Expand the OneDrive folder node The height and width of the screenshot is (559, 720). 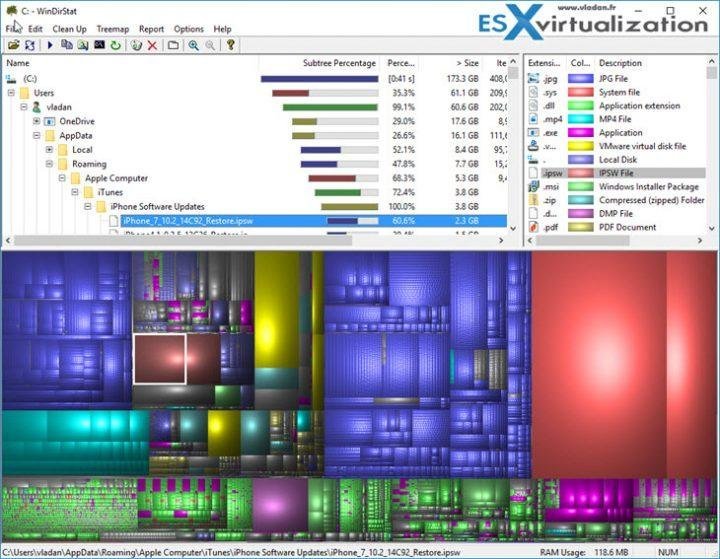pyautogui.click(x=37, y=121)
